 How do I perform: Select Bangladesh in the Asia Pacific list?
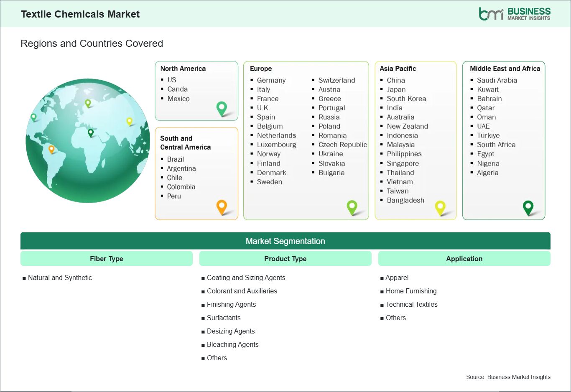[x=405, y=200]
